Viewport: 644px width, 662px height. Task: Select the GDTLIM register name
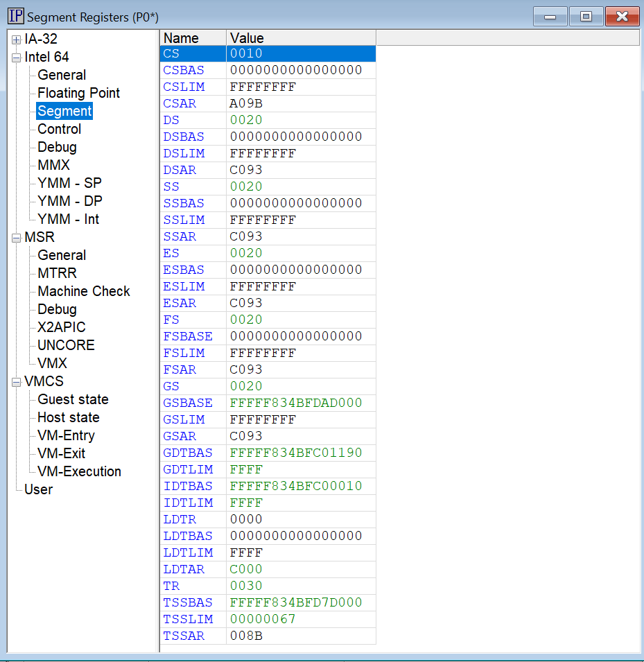pyautogui.click(x=188, y=469)
